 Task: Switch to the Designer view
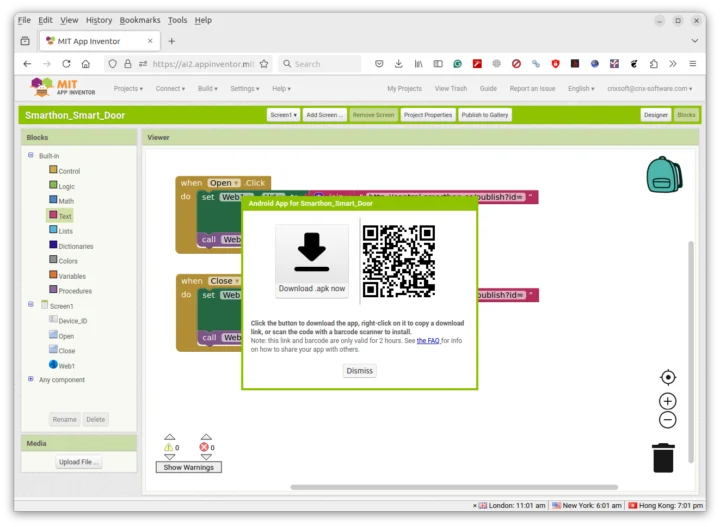click(x=655, y=115)
